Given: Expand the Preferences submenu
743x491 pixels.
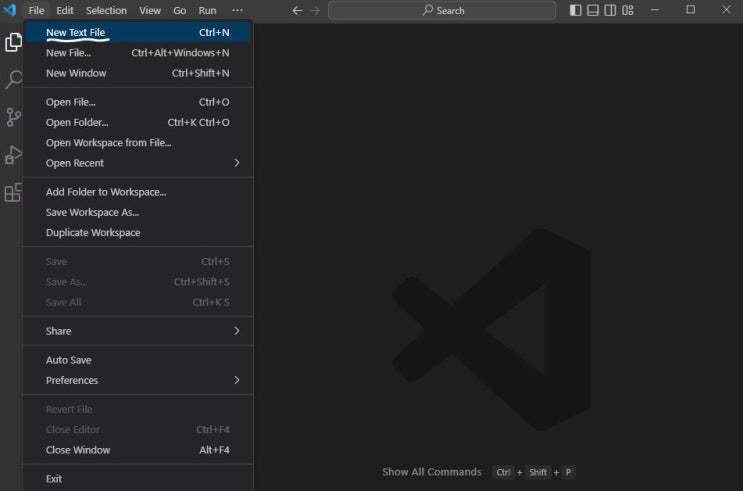Looking at the screenshot, I should (x=138, y=381).
